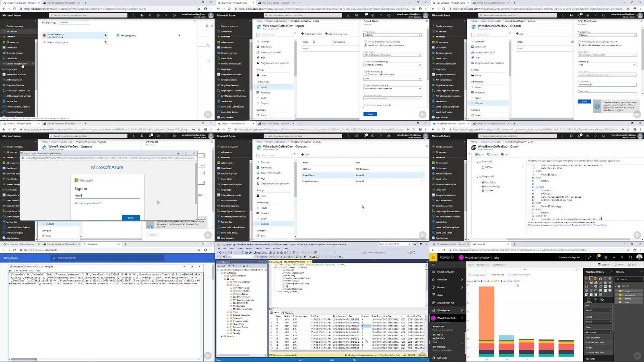The width and height of the screenshot is (644, 362).
Task: Select the PowerBISalesAgg row in the Outputs list
Action: tap(362, 181)
